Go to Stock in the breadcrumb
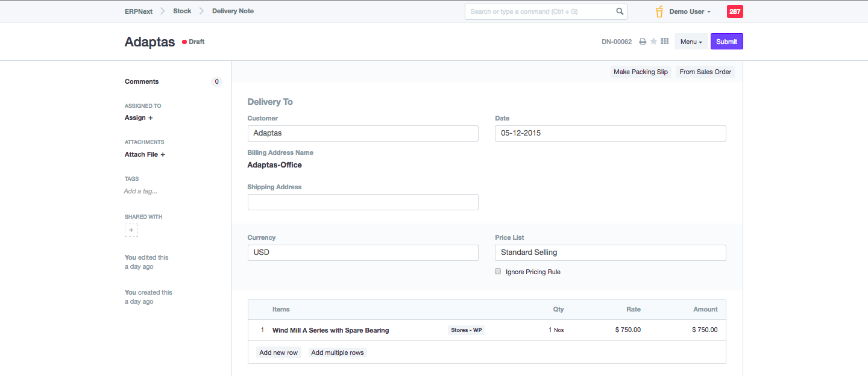Viewport: 868px width, 376px height. click(182, 11)
